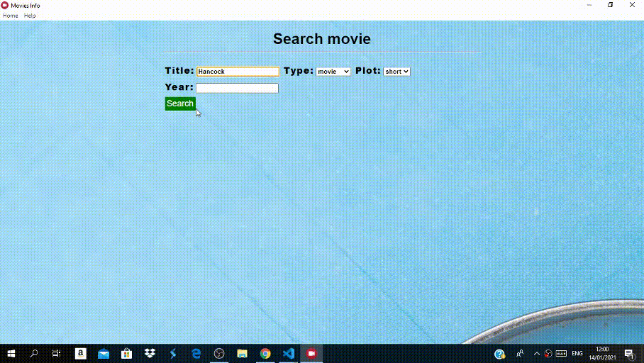Launch Amazon from the taskbar
This screenshot has height=363, width=644.
pyautogui.click(x=81, y=354)
